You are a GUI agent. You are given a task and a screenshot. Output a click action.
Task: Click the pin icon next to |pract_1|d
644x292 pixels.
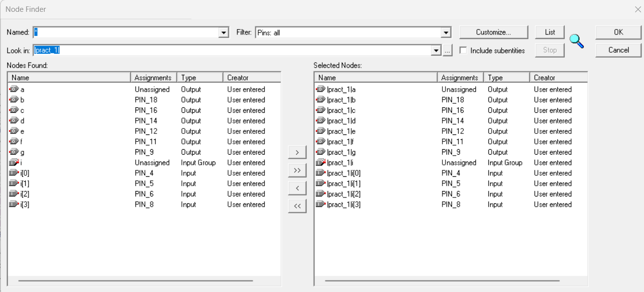click(x=321, y=121)
